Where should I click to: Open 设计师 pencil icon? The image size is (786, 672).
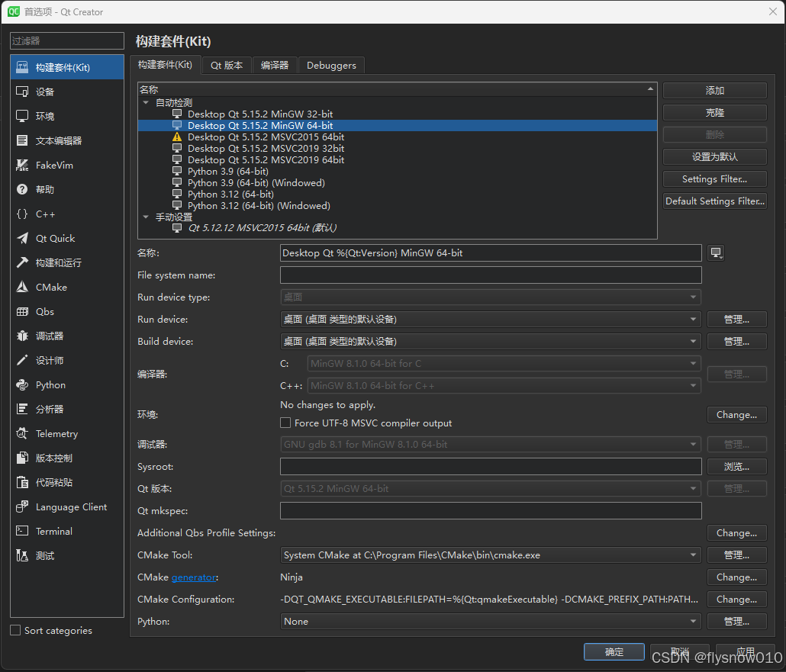[22, 360]
